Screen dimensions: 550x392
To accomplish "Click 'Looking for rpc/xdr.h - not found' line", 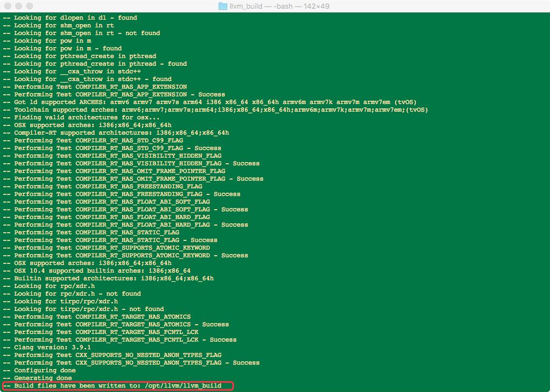I will coord(72,294).
